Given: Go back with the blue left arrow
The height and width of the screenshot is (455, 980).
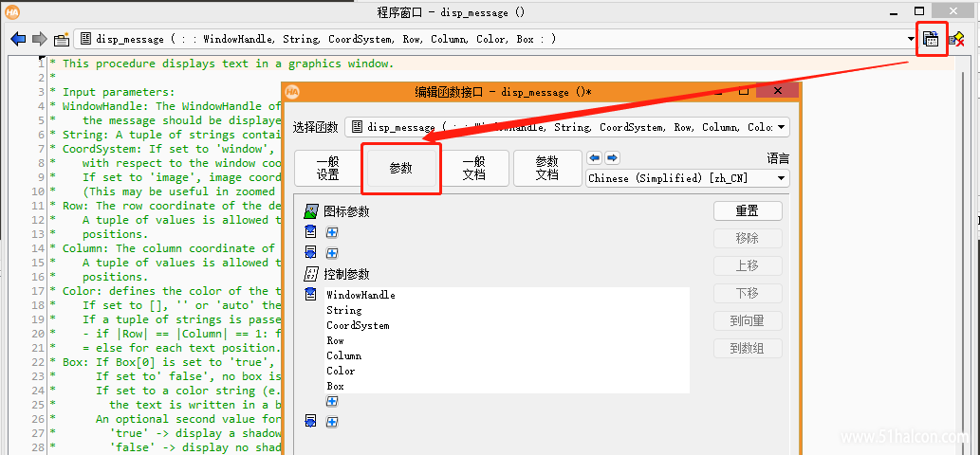Looking at the screenshot, I should 19,39.
